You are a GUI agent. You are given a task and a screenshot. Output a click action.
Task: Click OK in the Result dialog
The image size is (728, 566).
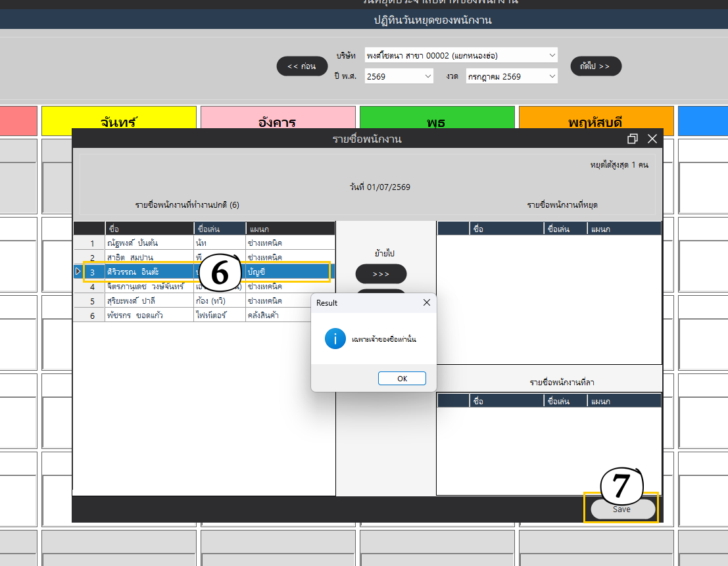click(402, 378)
